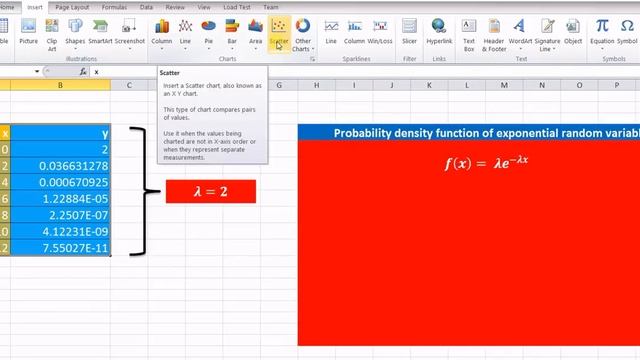This screenshot has width=640, height=360.
Task: Select the cell containing 0.00670925
Action: [60, 182]
